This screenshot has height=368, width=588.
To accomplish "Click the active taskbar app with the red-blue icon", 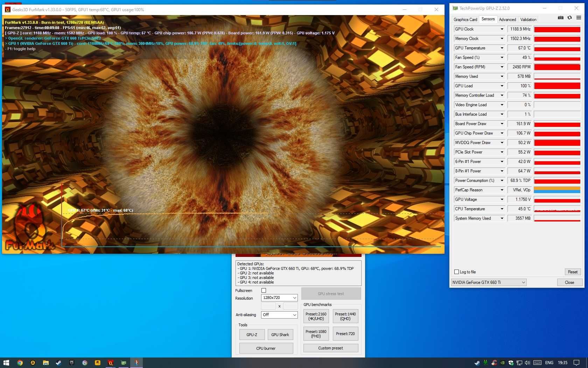I will pyautogui.click(x=136, y=363).
